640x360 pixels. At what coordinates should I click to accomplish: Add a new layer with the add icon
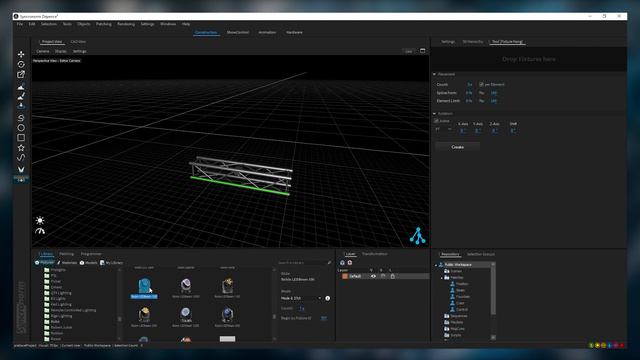pos(342,262)
